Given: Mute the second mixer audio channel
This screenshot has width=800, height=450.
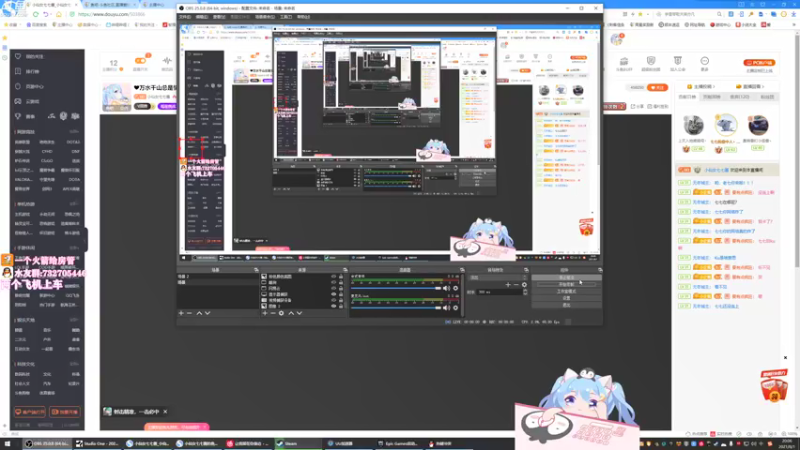Looking at the screenshot, I should pos(446,308).
